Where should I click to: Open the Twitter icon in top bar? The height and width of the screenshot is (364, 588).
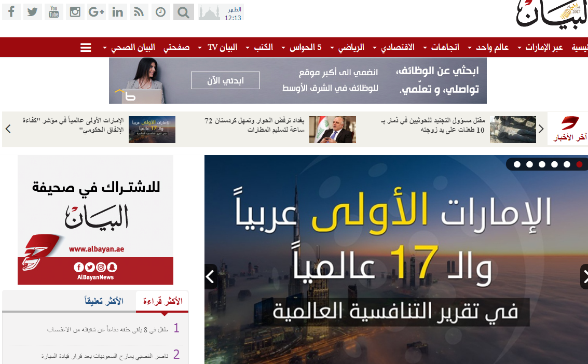[x=33, y=12]
